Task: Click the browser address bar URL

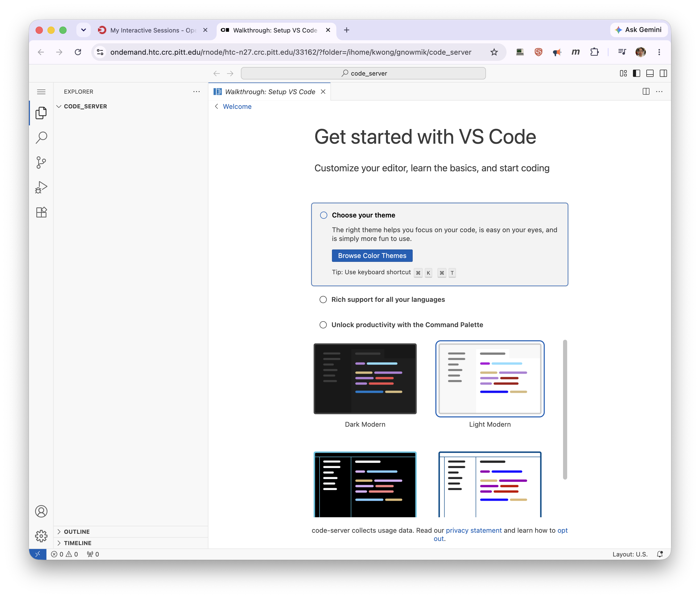Action: (290, 52)
